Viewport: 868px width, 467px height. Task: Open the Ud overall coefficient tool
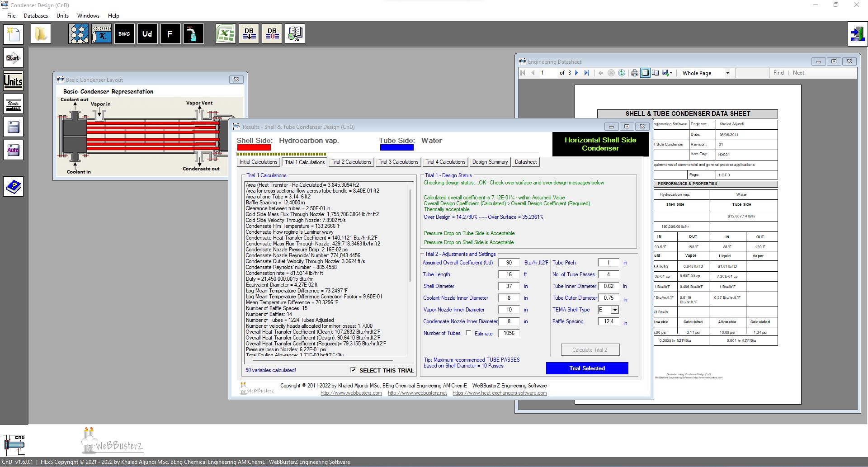[x=147, y=34]
